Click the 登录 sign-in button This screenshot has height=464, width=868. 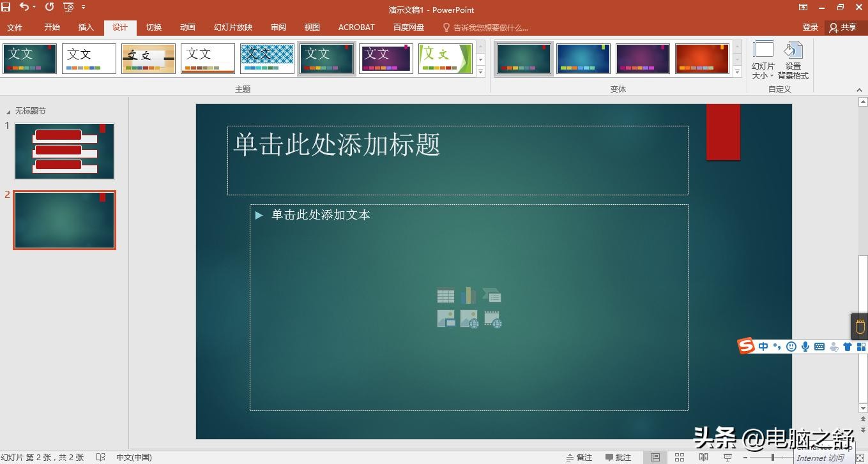pos(810,27)
